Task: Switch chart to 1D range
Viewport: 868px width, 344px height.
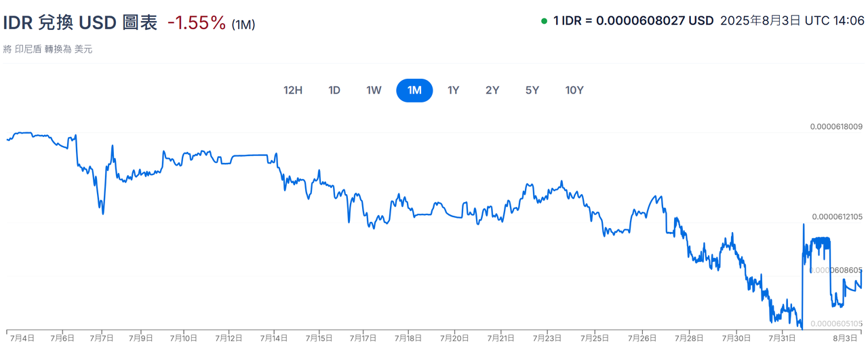Action: (334, 90)
